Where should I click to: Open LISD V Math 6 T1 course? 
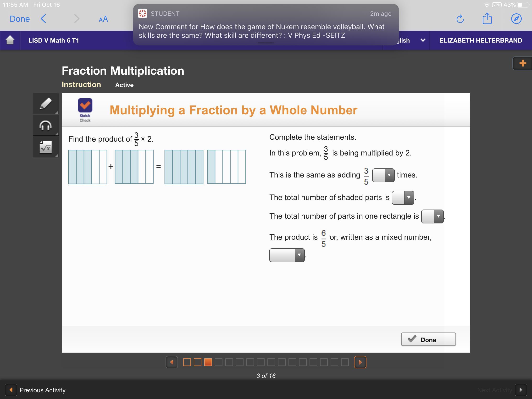(54, 40)
